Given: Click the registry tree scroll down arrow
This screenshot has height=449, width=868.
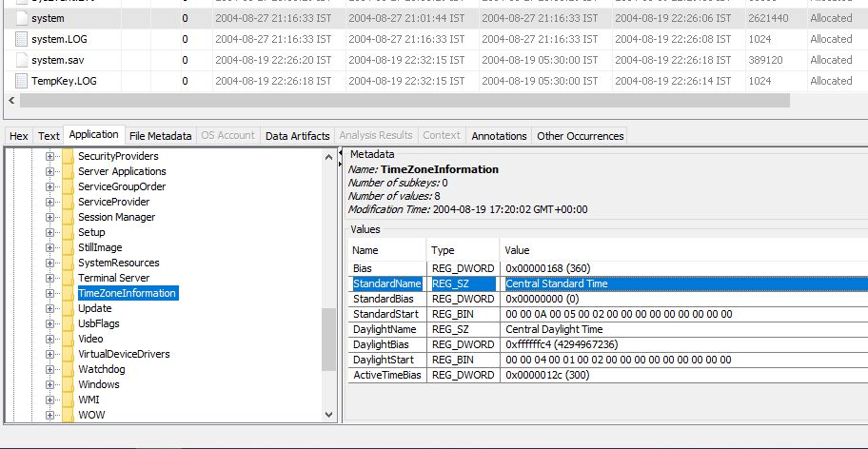Looking at the screenshot, I should pyautogui.click(x=328, y=414).
